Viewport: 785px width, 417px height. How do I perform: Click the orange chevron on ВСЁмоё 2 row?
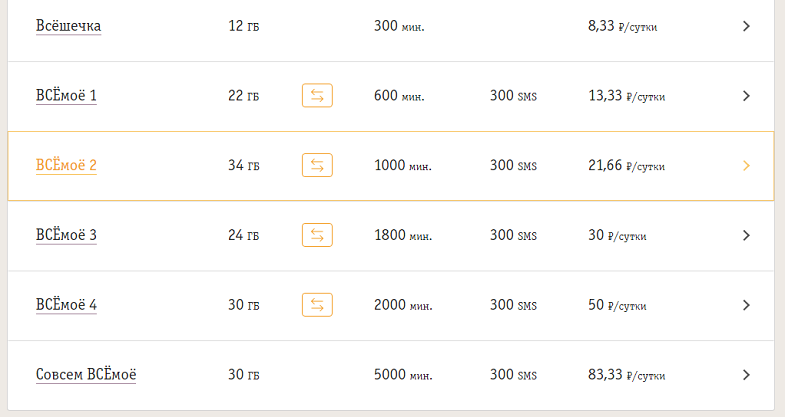pyautogui.click(x=746, y=166)
